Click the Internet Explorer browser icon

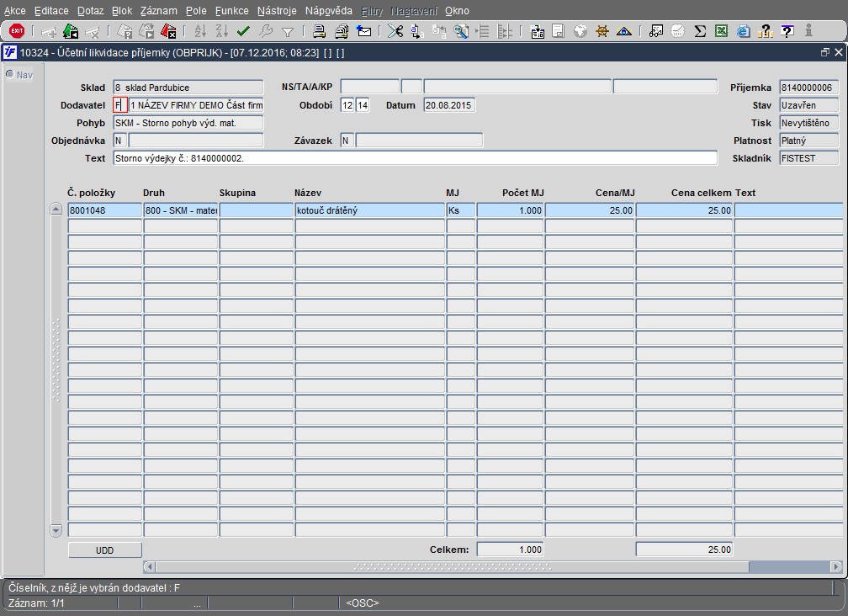tap(744, 31)
